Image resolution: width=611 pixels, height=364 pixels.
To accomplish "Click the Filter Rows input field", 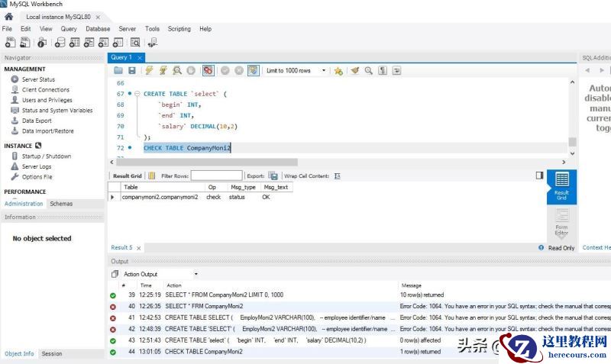I will (x=216, y=176).
